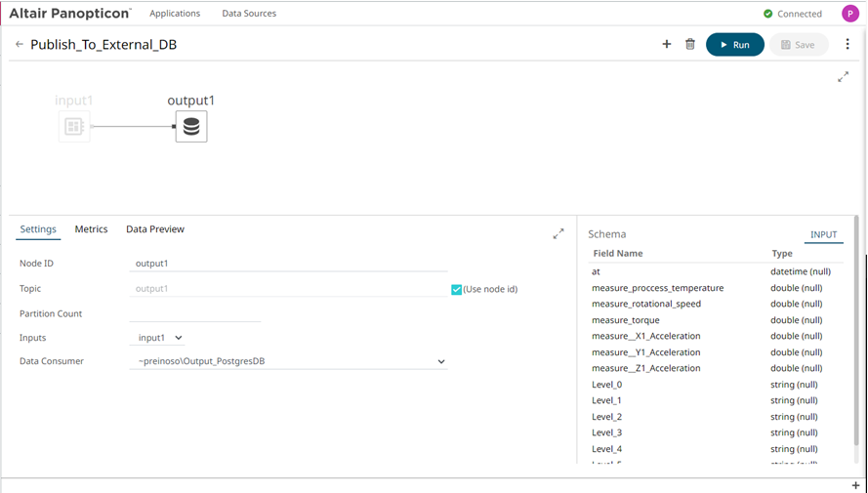This screenshot has width=868, height=493.
Task: Open the Inputs dropdown showing input1
Action: (160, 338)
